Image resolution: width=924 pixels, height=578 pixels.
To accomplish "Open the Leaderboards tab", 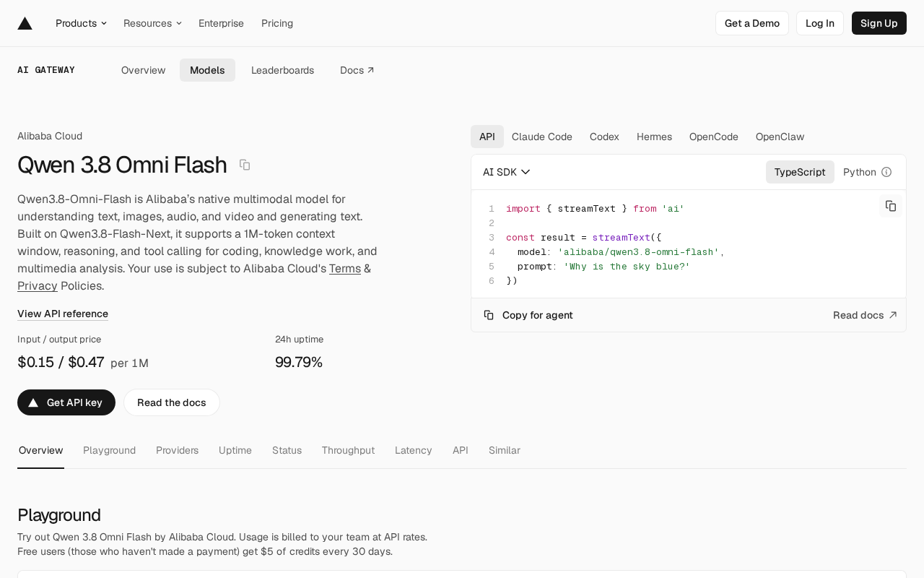I will [282, 70].
